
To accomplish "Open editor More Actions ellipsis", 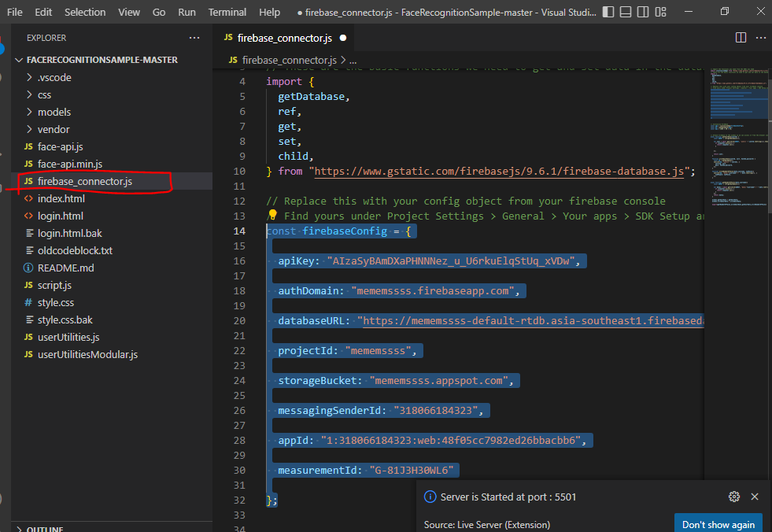I will pyautogui.click(x=761, y=38).
